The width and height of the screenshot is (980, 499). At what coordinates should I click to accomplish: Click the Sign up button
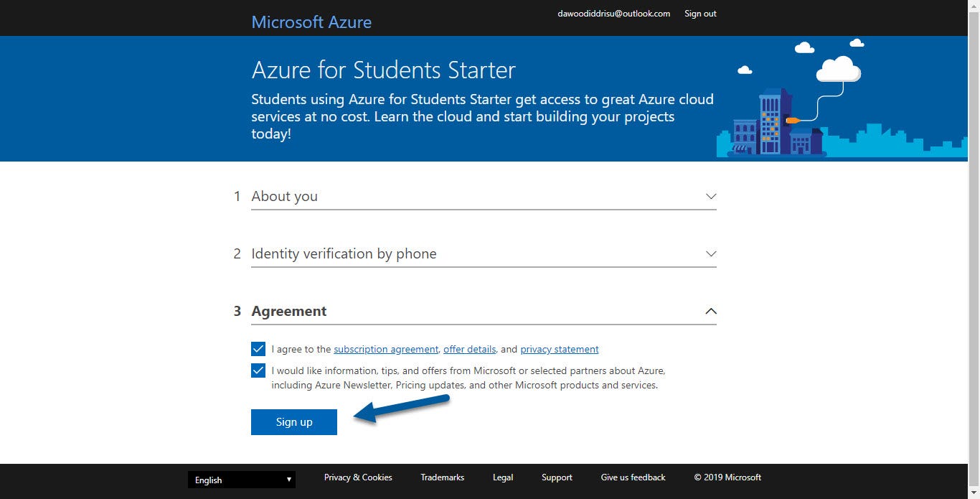[294, 421]
